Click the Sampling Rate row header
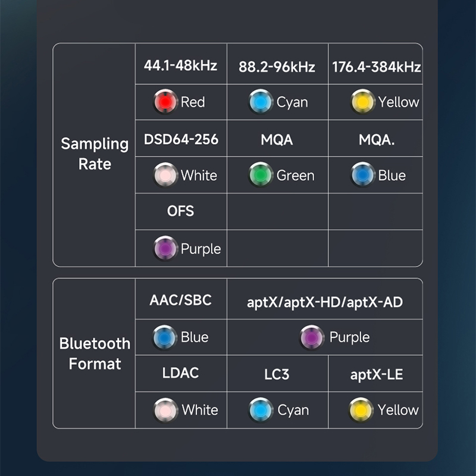476x476 pixels. tap(95, 154)
